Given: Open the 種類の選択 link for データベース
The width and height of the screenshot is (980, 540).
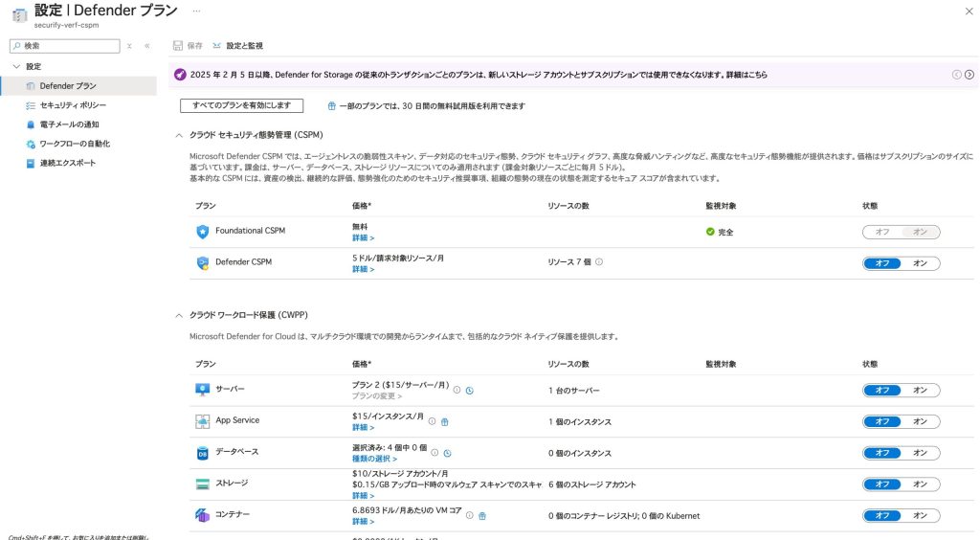Looking at the screenshot, I should tap(374, 460).
